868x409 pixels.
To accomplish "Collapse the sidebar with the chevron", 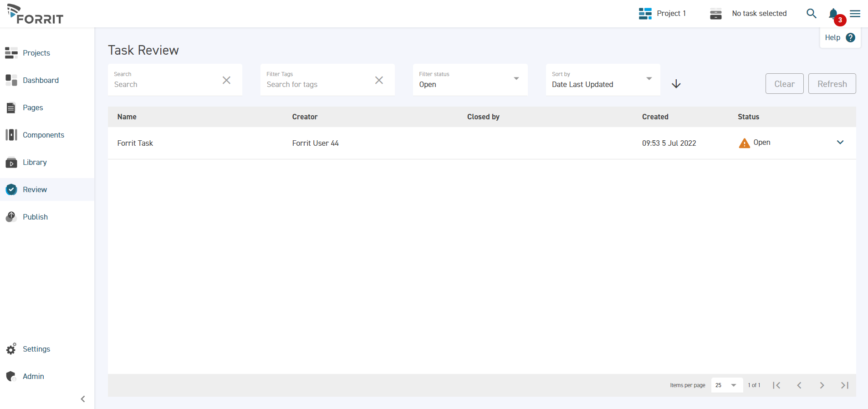I will click(83, 399).
